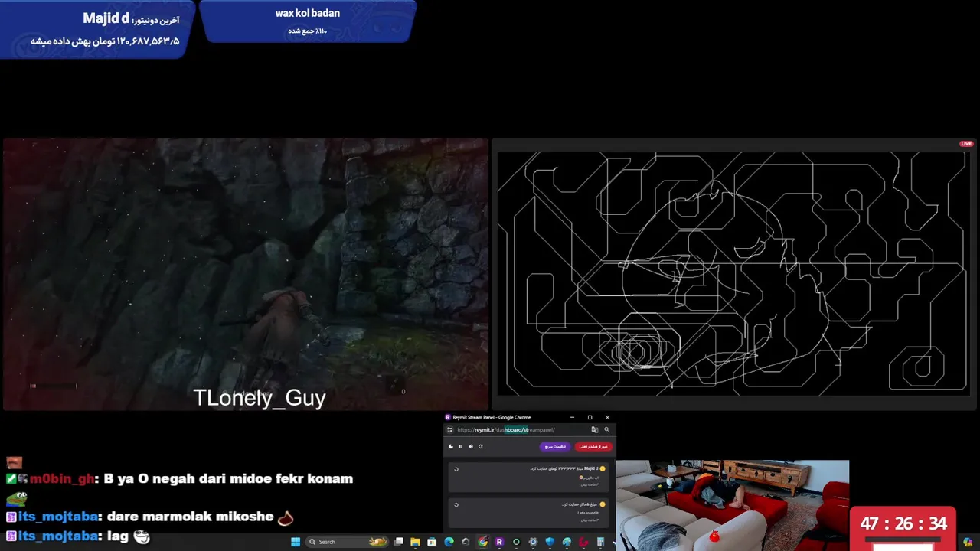Screen dimensions: 980x551
Task: Open the purple R Reymit taskbar icon
Action: click(499, 542)
